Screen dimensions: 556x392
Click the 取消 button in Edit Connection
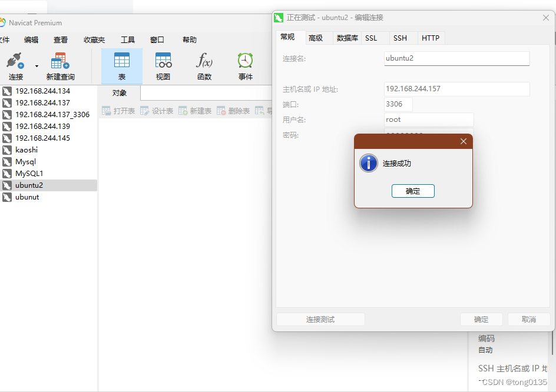click(529, 320)
